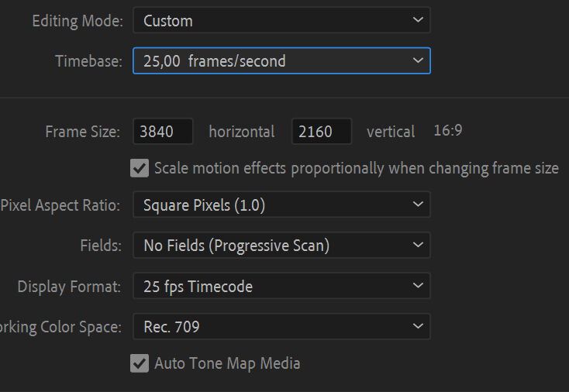The image size is (569, 392).
Task: Click the Working Color Space chevron arrow
Action: 418,326
